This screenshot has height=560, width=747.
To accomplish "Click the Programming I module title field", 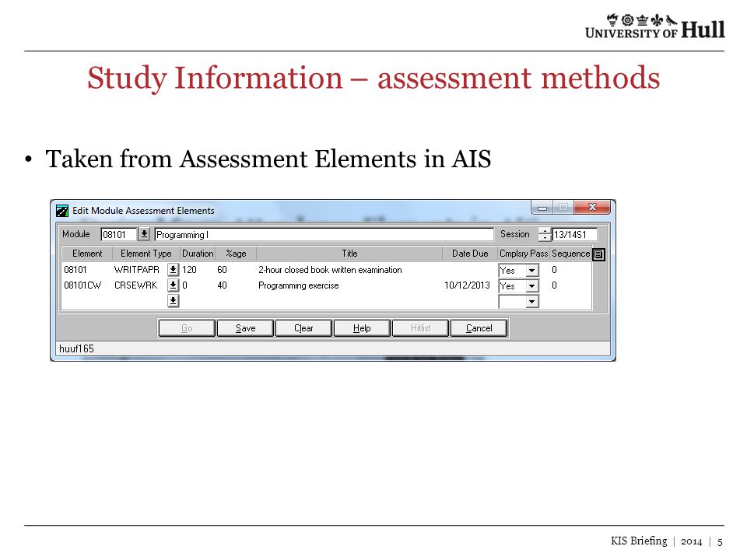I will 324,234.
